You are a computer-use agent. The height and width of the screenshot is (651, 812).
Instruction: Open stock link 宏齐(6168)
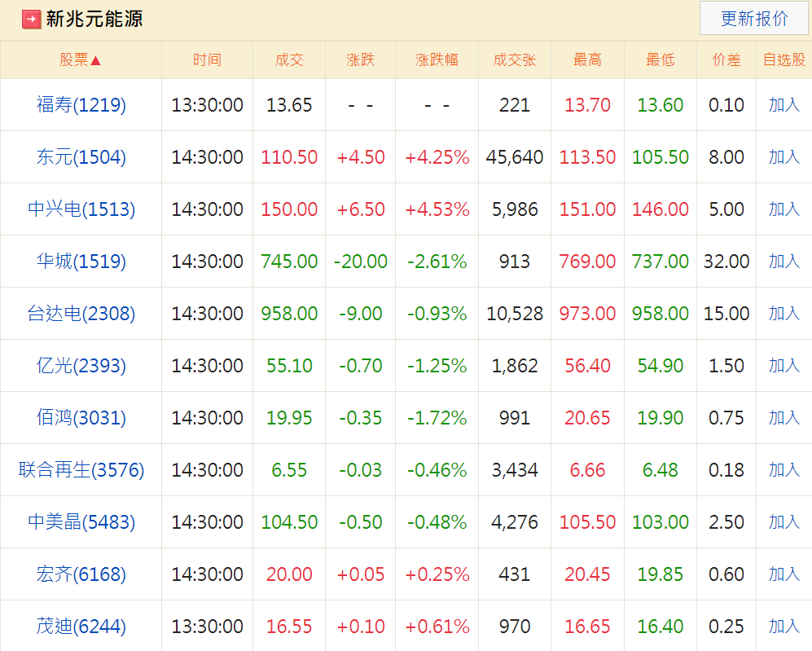click(x=81, y=574)
